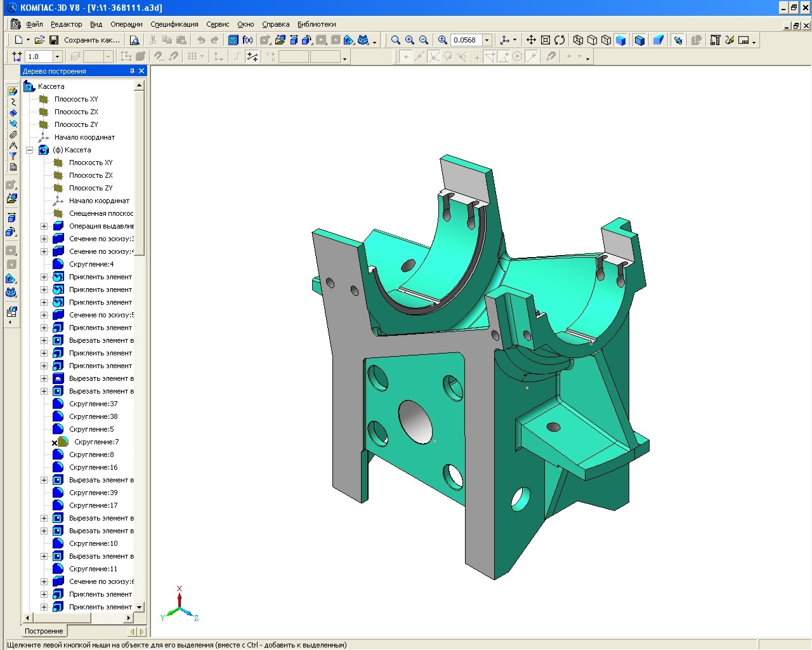
Task: Click the Save floppy disk icon
Action: pyautogui.click(x=54, y=40)
